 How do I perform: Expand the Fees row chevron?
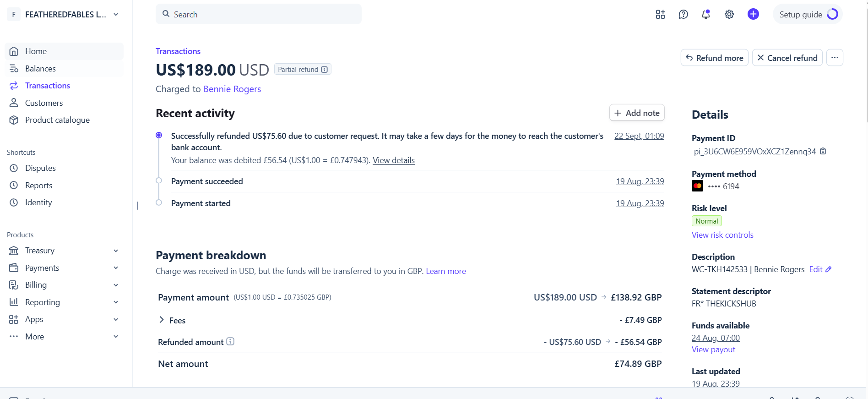tap(161, 320)
